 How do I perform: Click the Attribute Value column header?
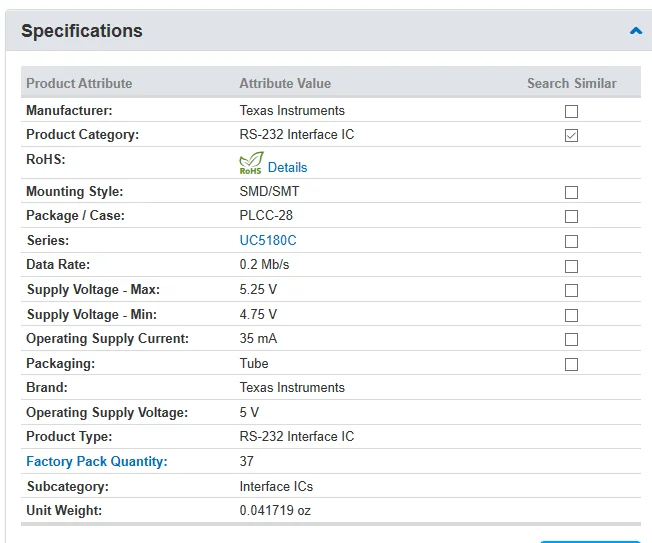(285, 83)
